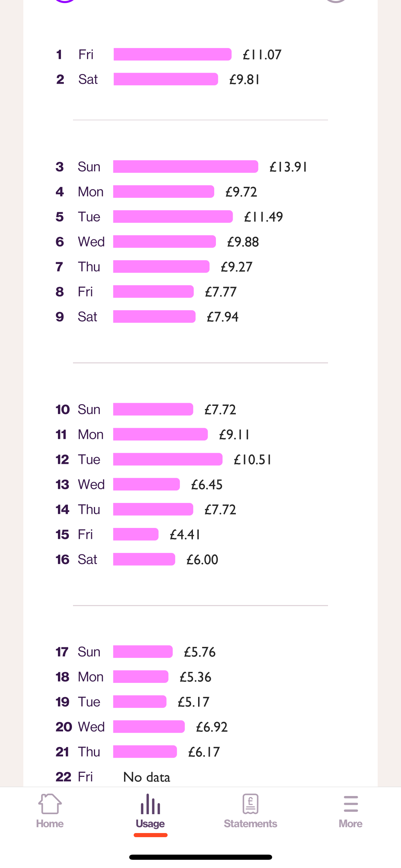Image resolution: width=401 pixels, height=868 pixels.
Task: Tap the Fri 15 usage bar
Action: pos(136,534)
